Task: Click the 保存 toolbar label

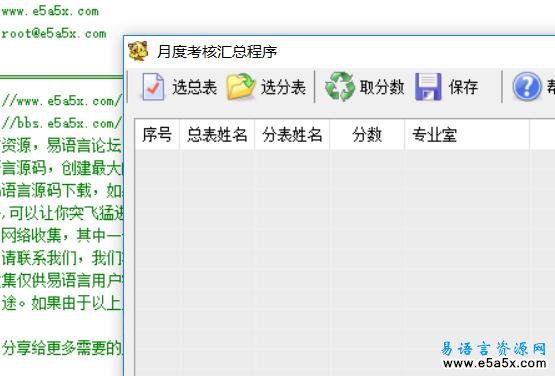Action: click(463, 87)
